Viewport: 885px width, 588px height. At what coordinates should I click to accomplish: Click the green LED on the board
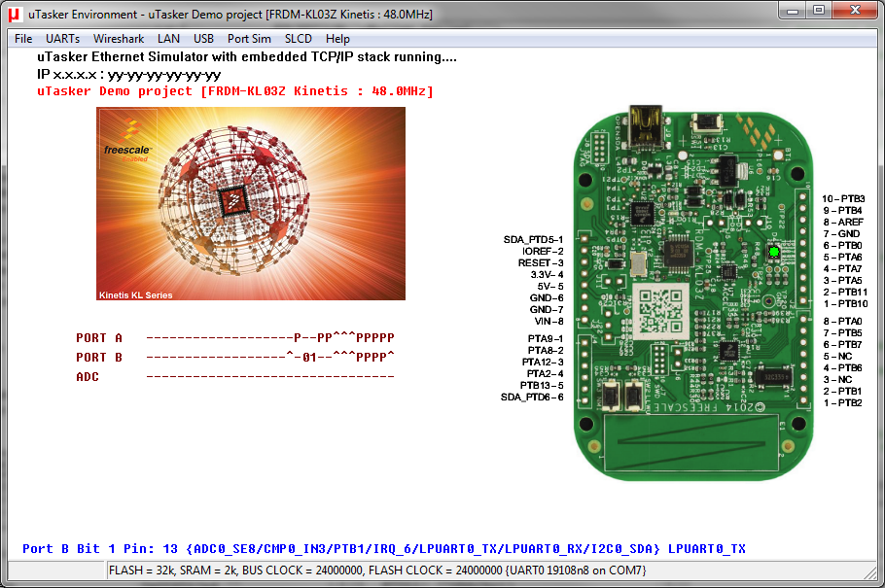click(x=774, y=252)
